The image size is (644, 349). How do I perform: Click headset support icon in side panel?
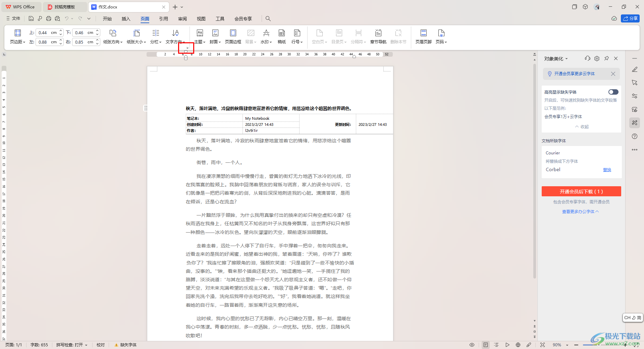[x=587, y=58]
